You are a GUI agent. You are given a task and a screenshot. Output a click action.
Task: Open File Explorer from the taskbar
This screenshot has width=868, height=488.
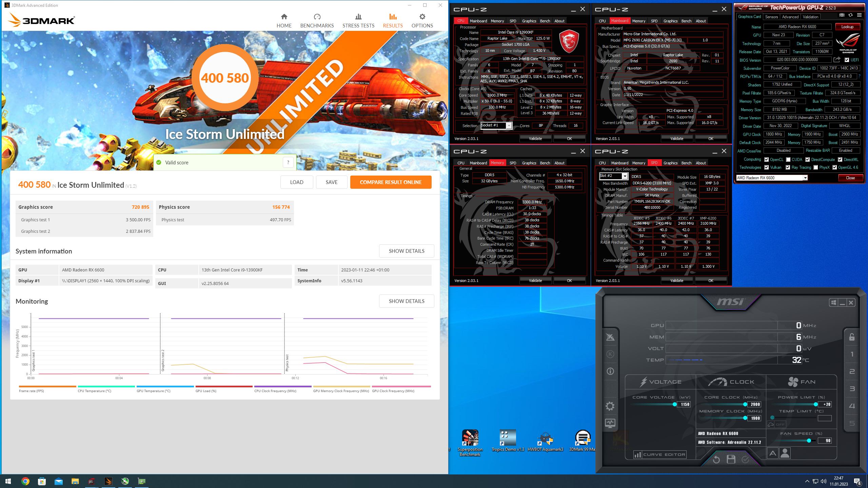(x=75, y=481)
